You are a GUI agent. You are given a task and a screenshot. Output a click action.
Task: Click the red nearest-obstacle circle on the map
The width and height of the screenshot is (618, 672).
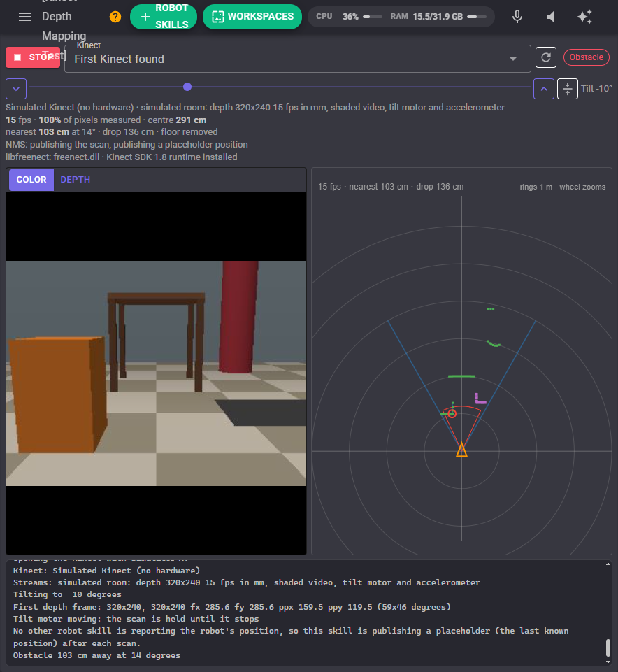pos(452,413)
